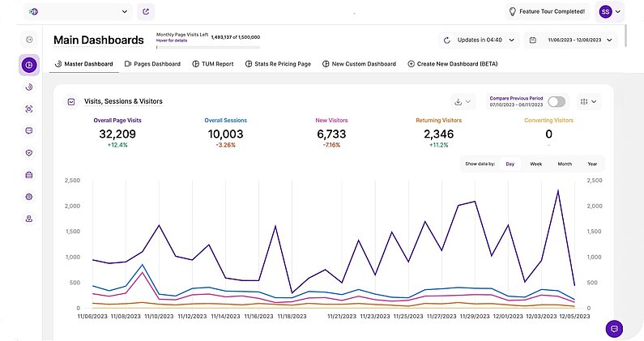
Task: Show data by Month
Action: point(564,164)
